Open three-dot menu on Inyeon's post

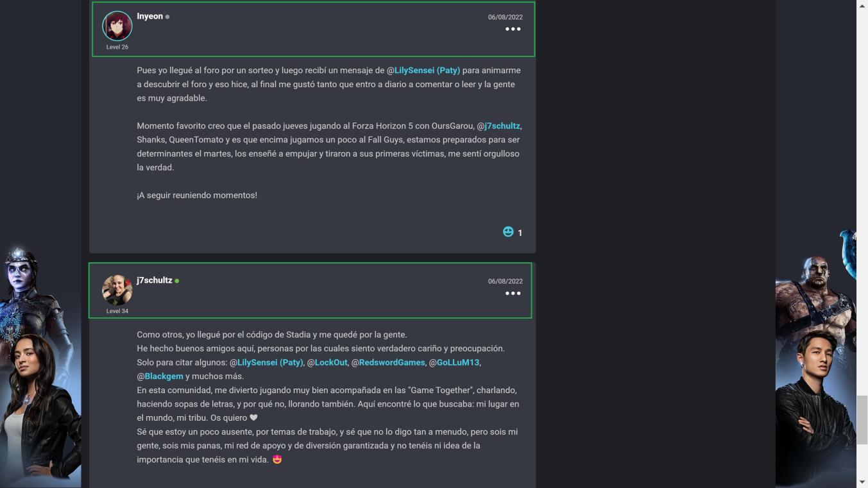click(x=513, y=29)
